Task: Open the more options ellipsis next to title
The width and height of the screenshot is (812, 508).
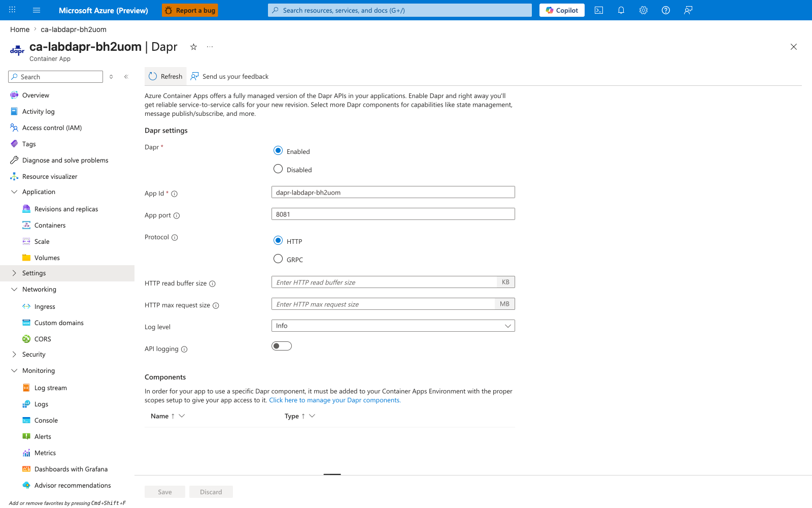Action: (x=210, y=47)
